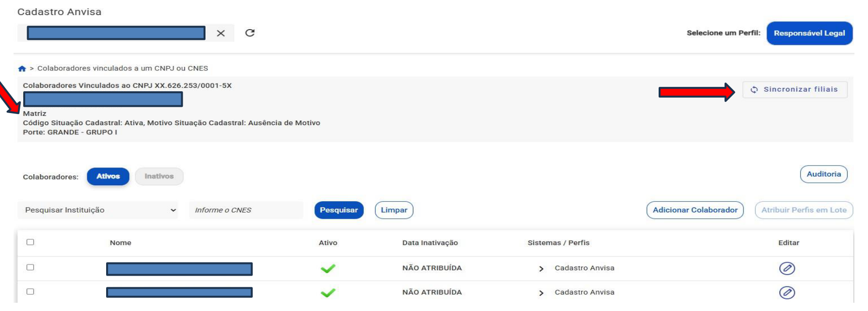Expand Cadastro Anvisa in second collaborator row
The width and height of the screenshot is (868, 311).
[x=541, y=293]
